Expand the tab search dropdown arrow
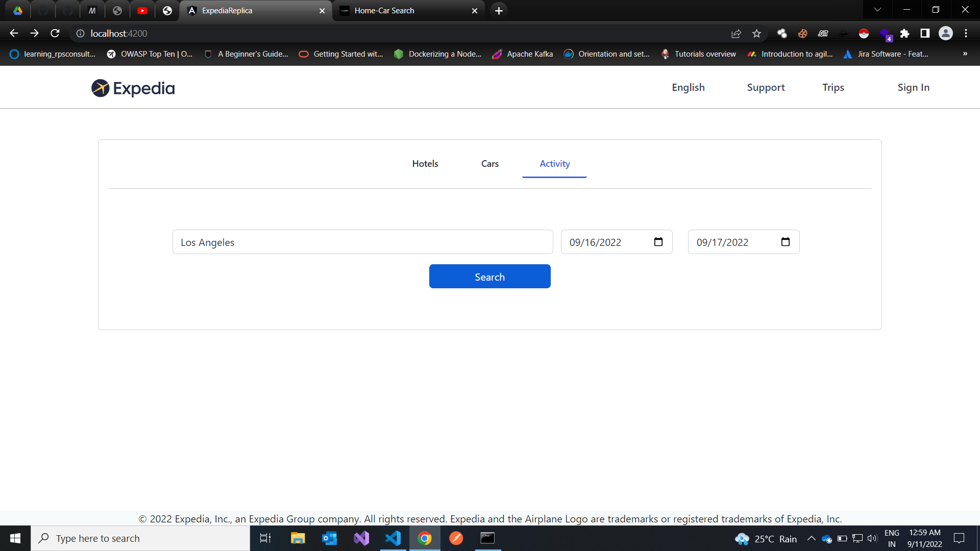980x551 pixels. pos(877,10)
